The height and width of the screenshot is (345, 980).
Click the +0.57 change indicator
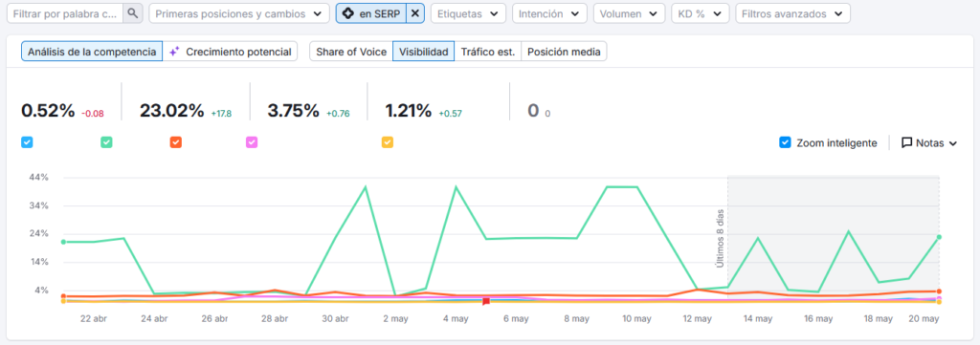pos(450,114)
